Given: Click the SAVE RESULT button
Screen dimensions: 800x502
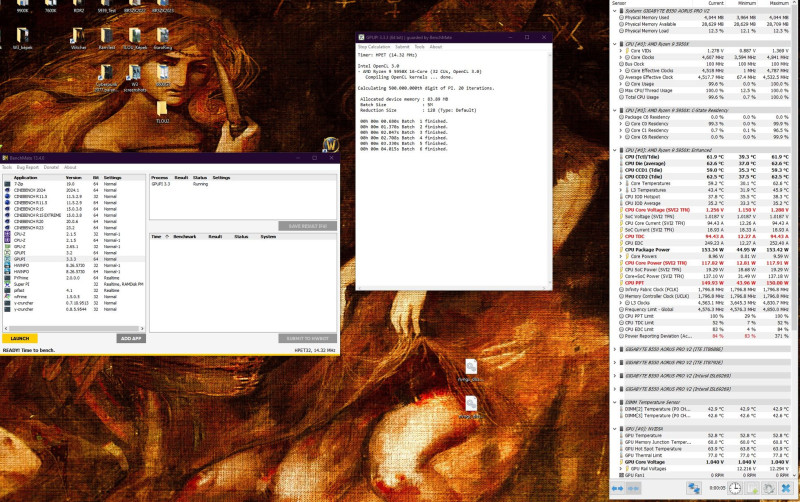Looking at the screenshot, I should [x=308, y=225].
